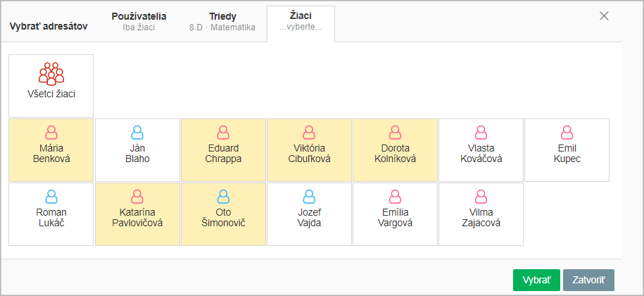Click Roman Lukáč's blue person icon

[51, 197]
